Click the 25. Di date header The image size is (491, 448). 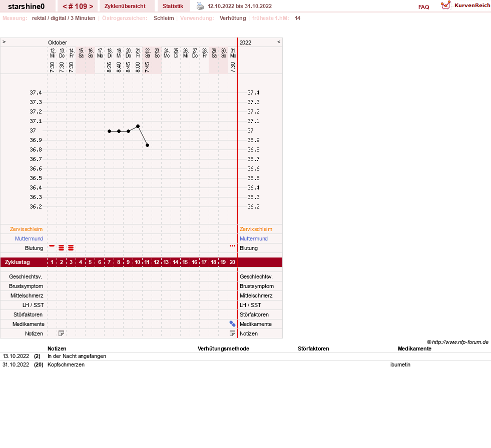(x=176, y=53)
